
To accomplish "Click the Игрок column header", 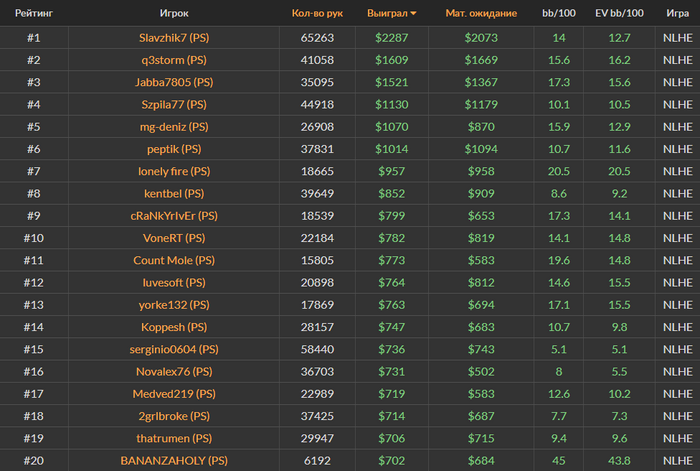I will tap(174, 13).
